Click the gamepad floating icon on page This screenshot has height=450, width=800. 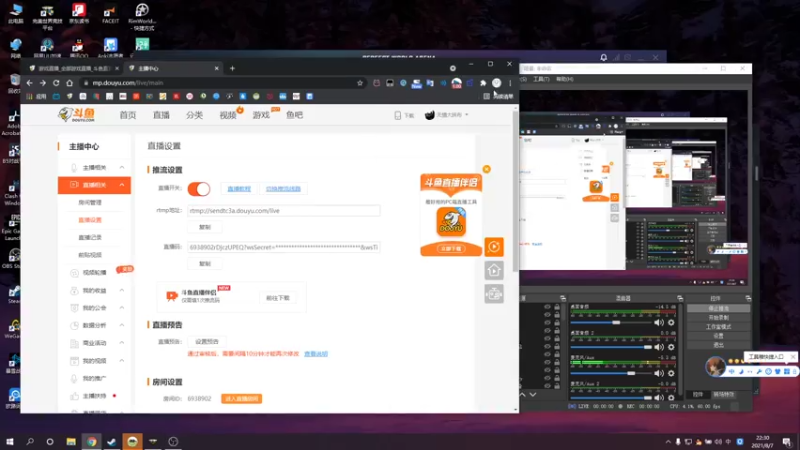[x=494, y=294]
